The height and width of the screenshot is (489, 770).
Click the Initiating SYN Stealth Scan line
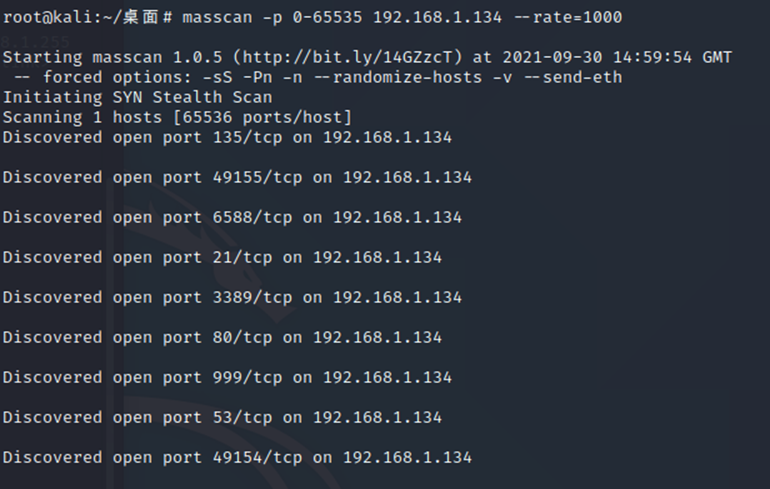coord(137,98)
